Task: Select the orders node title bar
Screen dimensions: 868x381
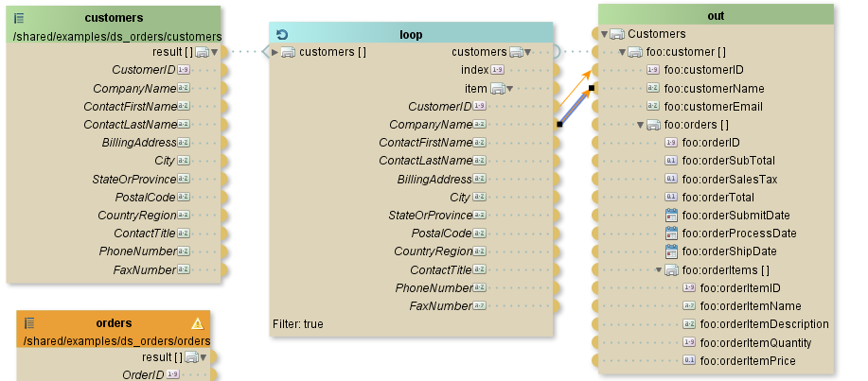Action: [114, 323]
